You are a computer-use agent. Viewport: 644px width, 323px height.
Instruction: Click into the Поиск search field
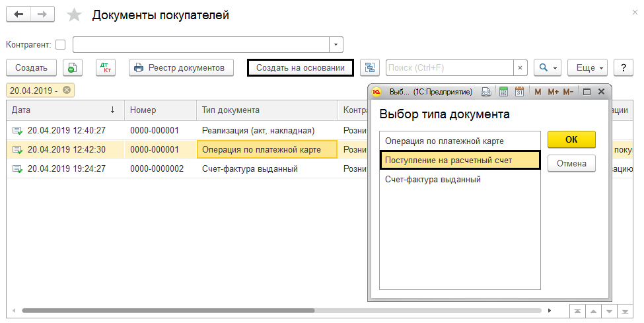(449, 67)
